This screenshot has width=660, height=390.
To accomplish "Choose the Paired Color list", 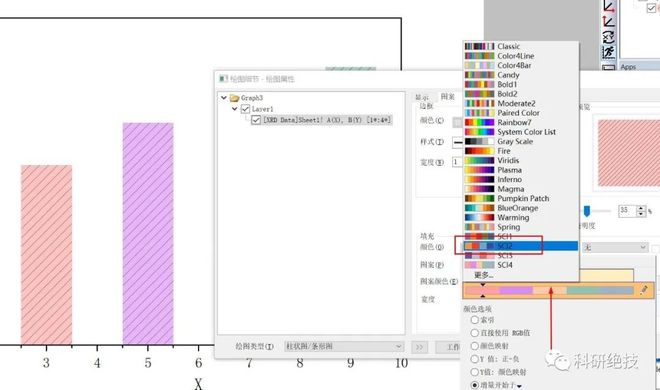I will (521, 113).
